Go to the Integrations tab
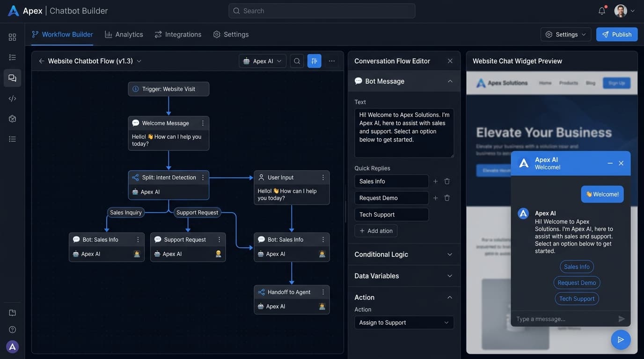 click(177, 34)
